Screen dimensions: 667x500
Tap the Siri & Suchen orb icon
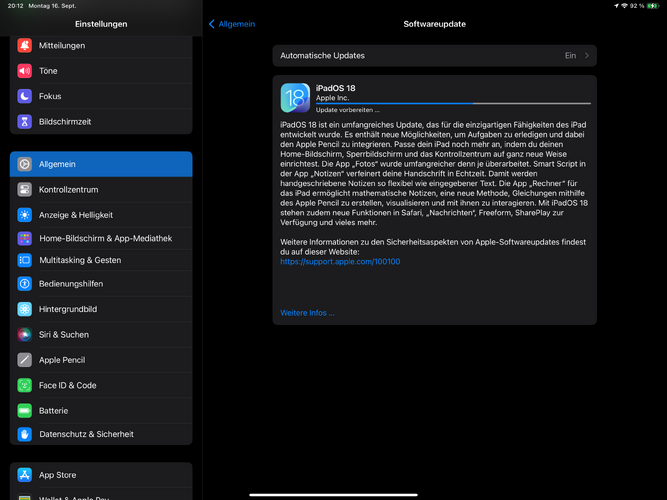(x=25, y=334)
